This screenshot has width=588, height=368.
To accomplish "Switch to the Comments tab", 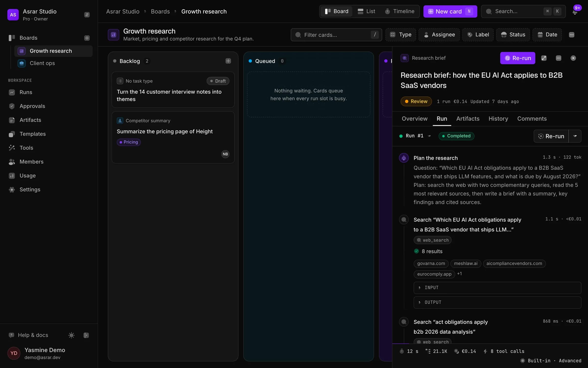I will (x=532, y=119).
